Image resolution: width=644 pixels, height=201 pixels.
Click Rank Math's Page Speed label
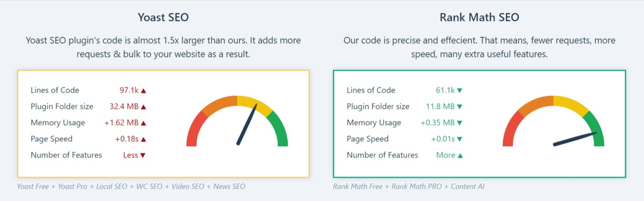click(368, 139)
